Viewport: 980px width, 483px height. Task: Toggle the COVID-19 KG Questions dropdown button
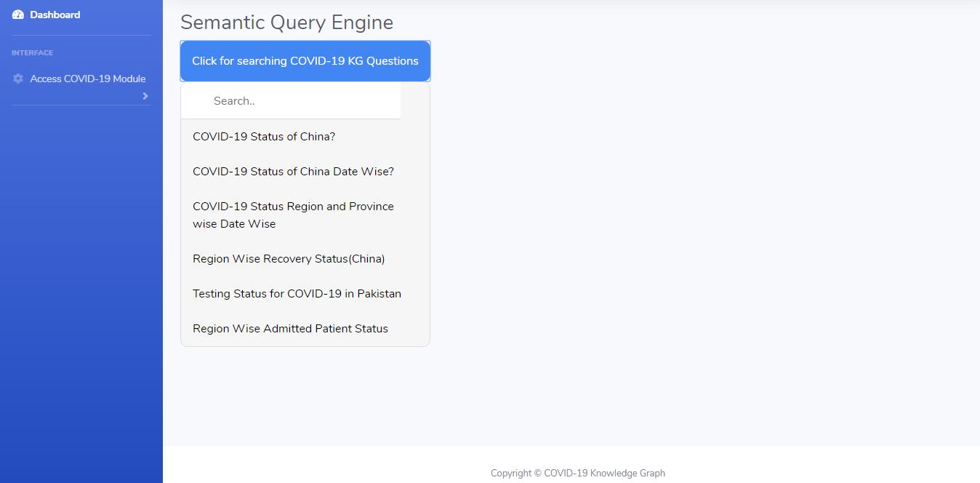(305, 61)
